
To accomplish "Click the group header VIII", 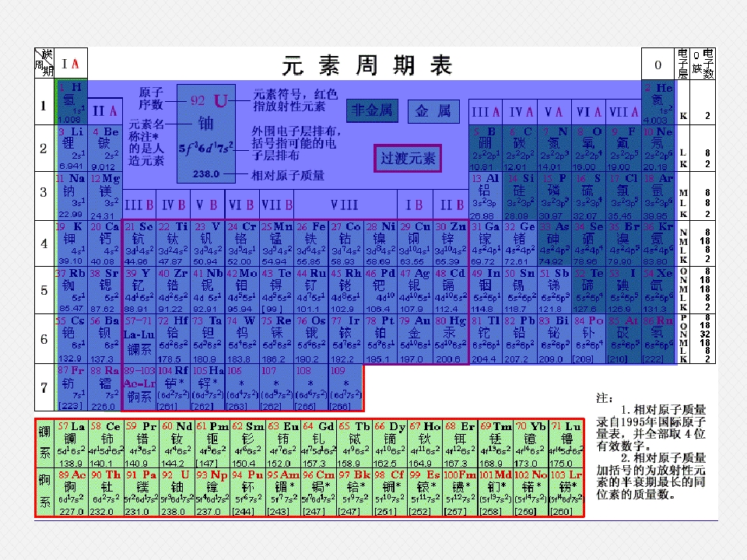I will click(345, 205).
